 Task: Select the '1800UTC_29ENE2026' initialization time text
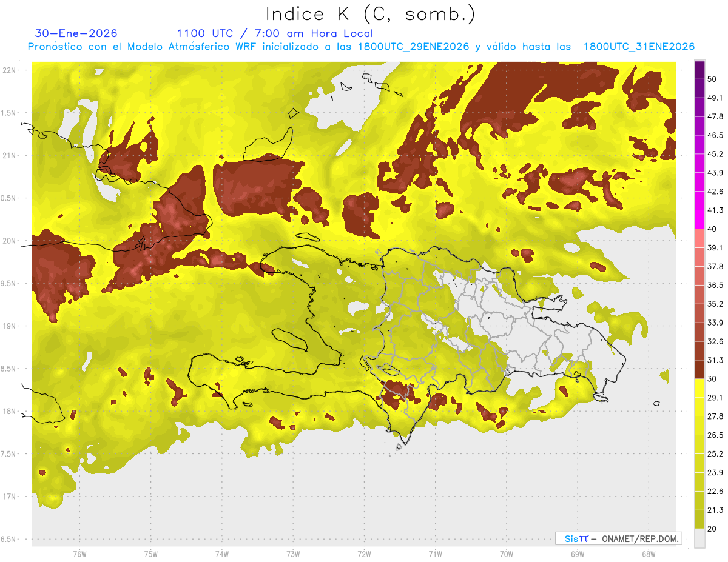[414, 47]
